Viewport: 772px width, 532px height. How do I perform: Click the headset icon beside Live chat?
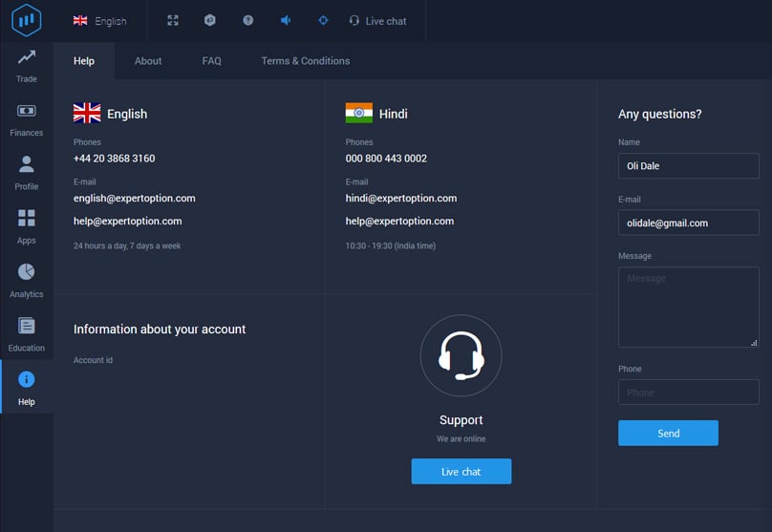[354, 21]
